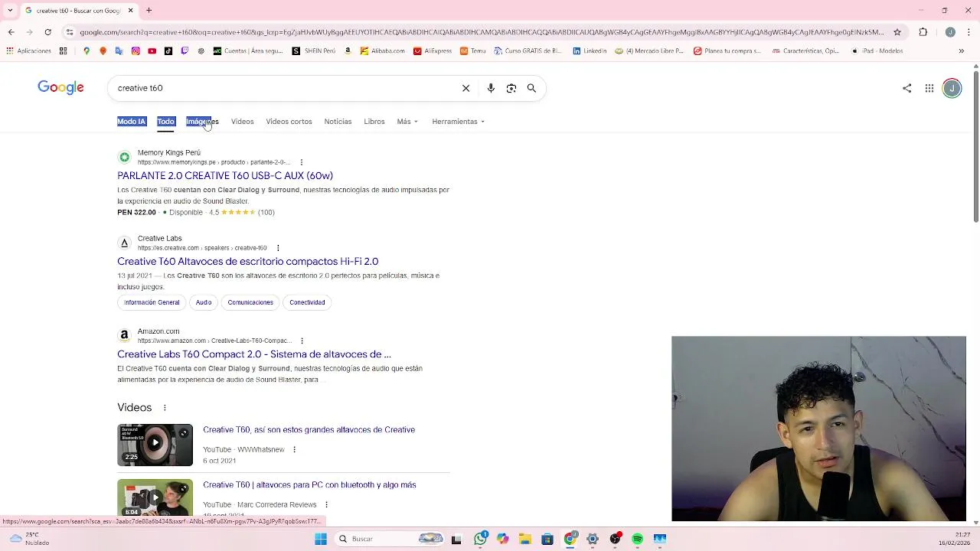Open video 'altavoces para PC con bluetooth'
This screenshot has height=551, width=980.
310,485
